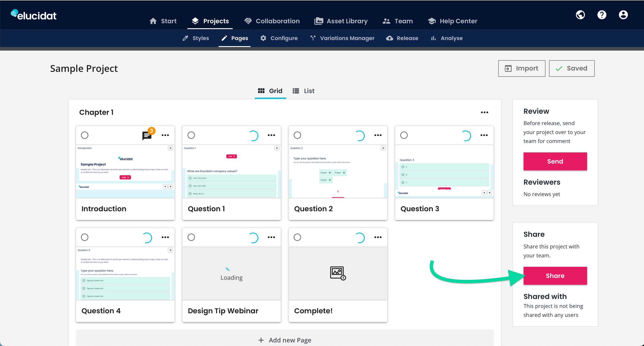Image resolution: width=644 pixels, height=346 pixels.
Task: Open the Question 3 page thumbnail
Action: [444, 171]
